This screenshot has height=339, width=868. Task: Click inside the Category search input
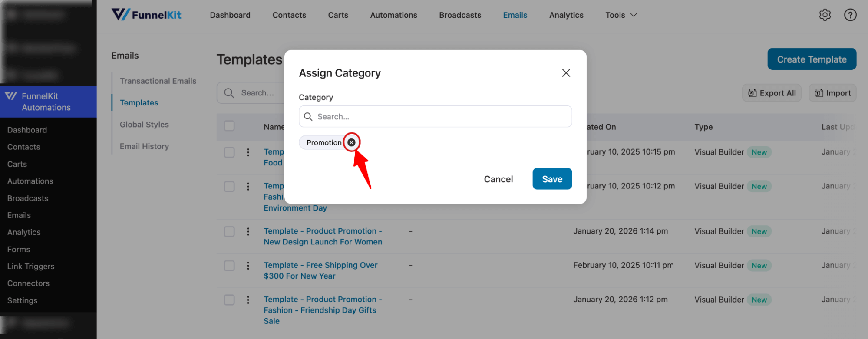point(434,116)
